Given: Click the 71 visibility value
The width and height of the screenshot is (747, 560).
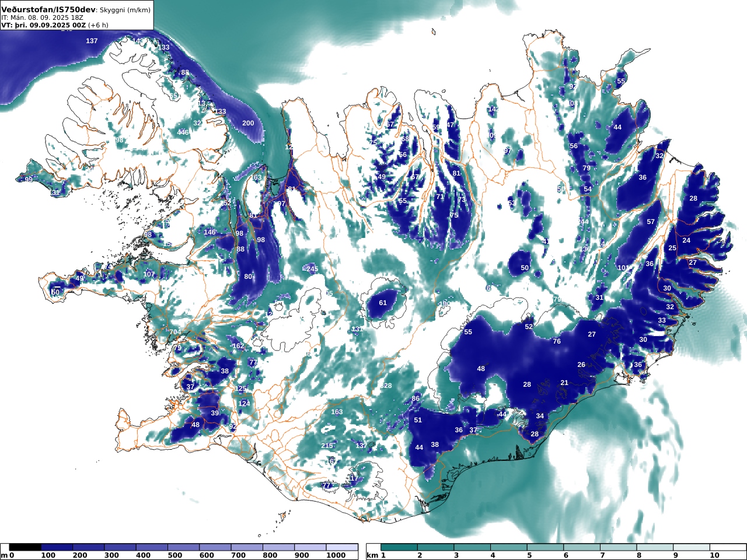Looking at the screenshot, I should pyautogui.click(x=439, y=197).
